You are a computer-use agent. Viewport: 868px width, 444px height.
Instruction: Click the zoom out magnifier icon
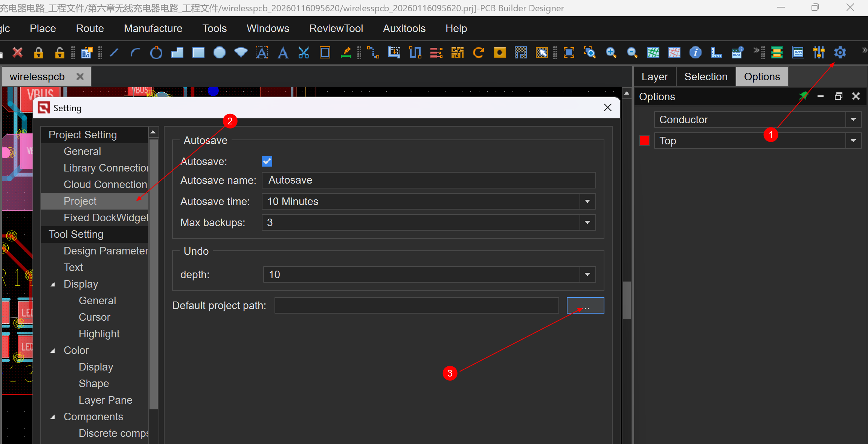[632, 52]
